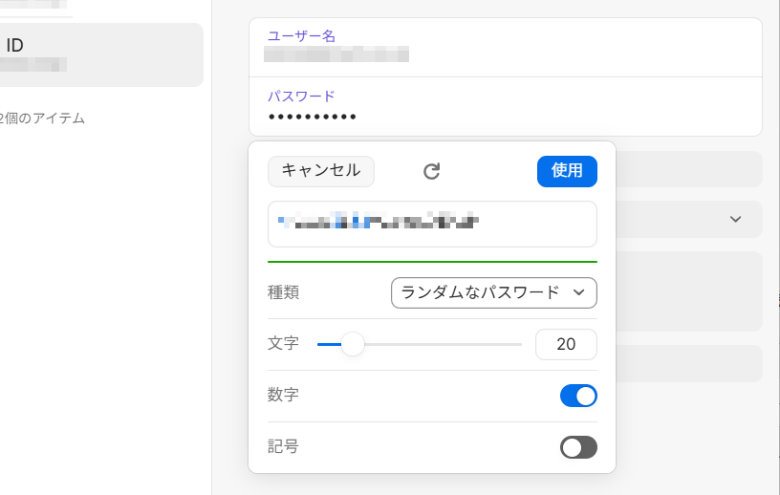Click the 記号 label text
The width and height of the screenshot is (780, 495).
pyautogui.click(x=283, y=446)
